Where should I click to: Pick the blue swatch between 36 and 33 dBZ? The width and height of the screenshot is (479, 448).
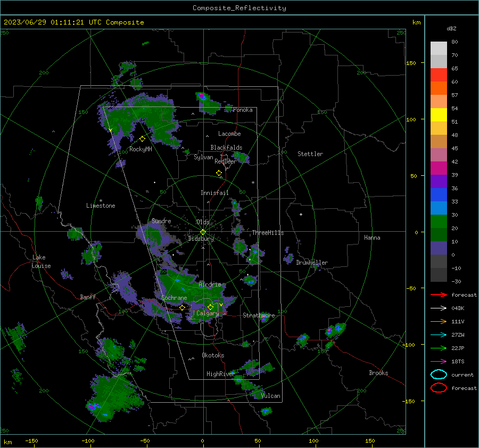[x=439, y=195]
